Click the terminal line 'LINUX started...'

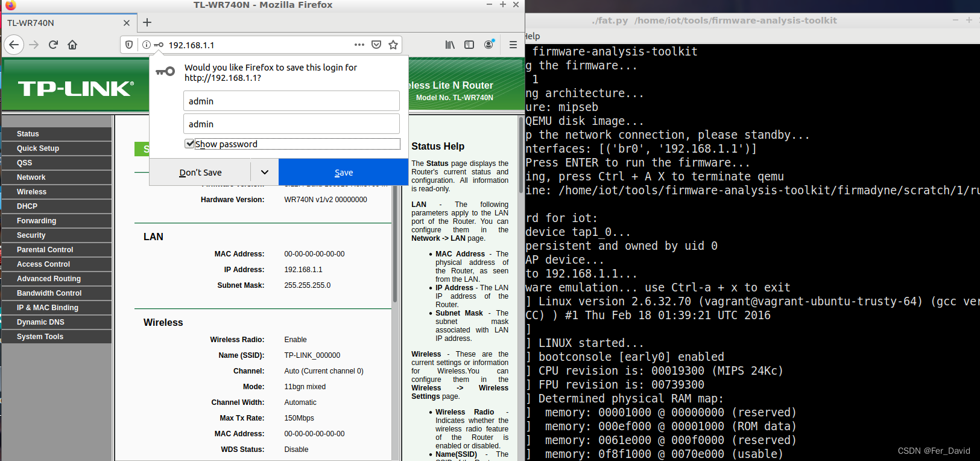pyautogui.click(x=591, y=343)
